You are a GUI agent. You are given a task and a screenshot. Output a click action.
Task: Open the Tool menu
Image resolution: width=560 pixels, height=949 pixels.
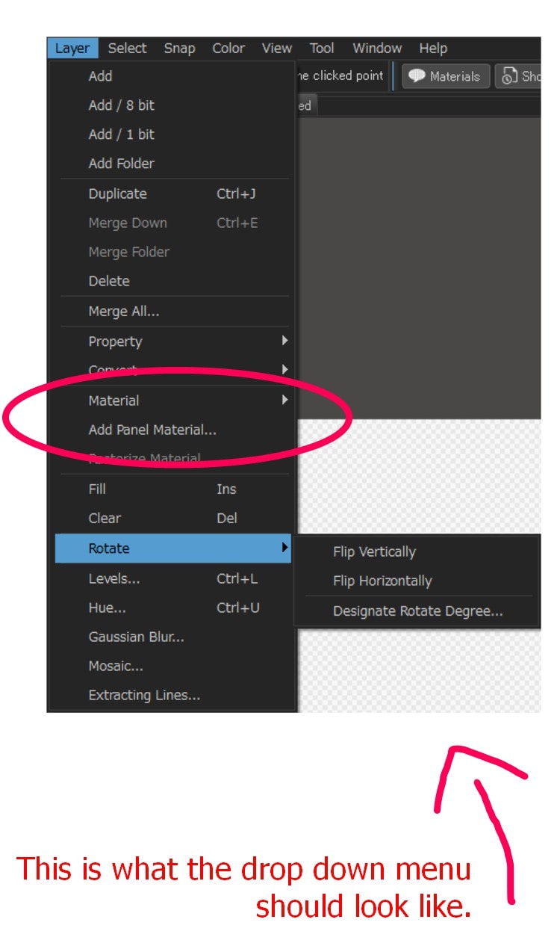point(322,49)
